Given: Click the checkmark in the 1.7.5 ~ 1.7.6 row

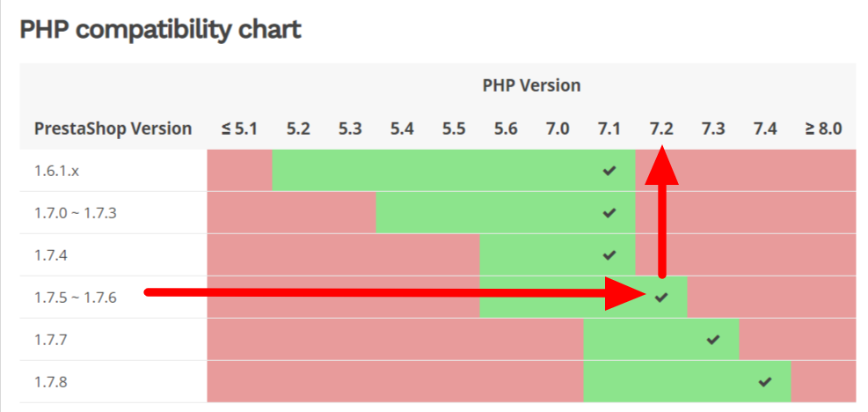Looking at the screenshot, I should [x=661, y=298].
